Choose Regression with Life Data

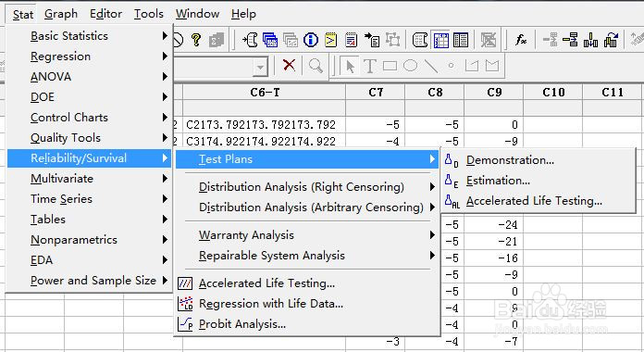[x=307, y=304]
